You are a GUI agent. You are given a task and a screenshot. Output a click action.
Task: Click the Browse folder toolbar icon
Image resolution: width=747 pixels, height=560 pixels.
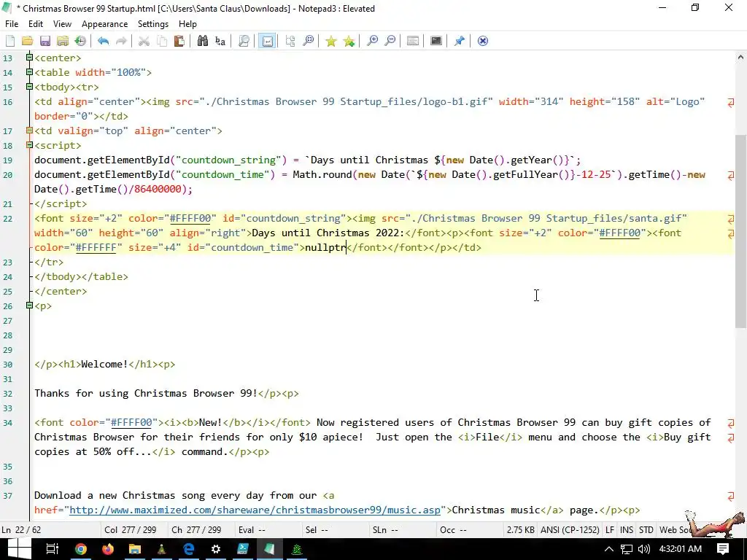tap(63, 41)
